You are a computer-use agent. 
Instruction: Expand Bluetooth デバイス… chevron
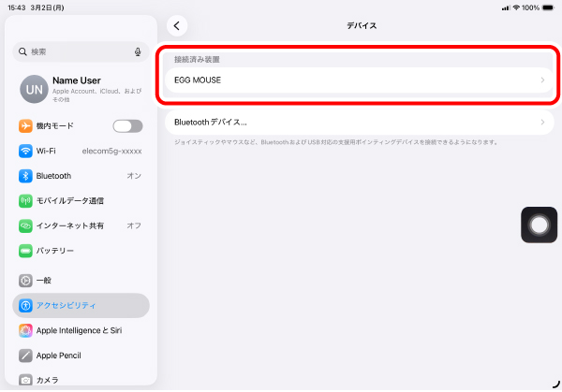pyautogui.click(x=542, y=123)
